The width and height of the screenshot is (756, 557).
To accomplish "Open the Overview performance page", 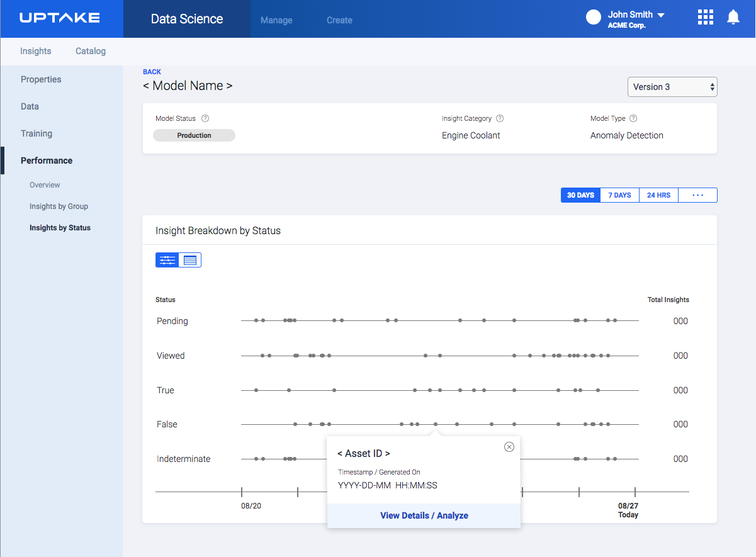I will point(45,185).
